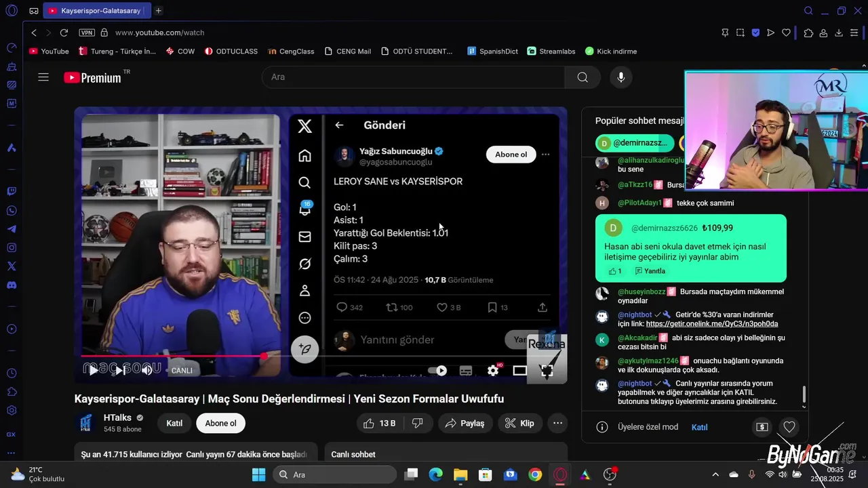
Task: Open GX Control speedometer icon in sidebar
Action: (12, 48)
